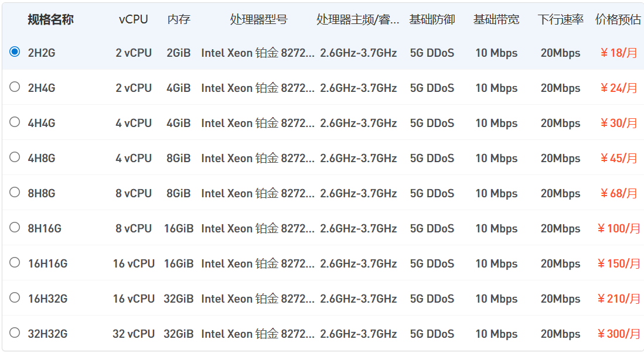This screenshot has width=644, height=353.
Task: Click the 下行速率 column header
Action: coord(561,20)
